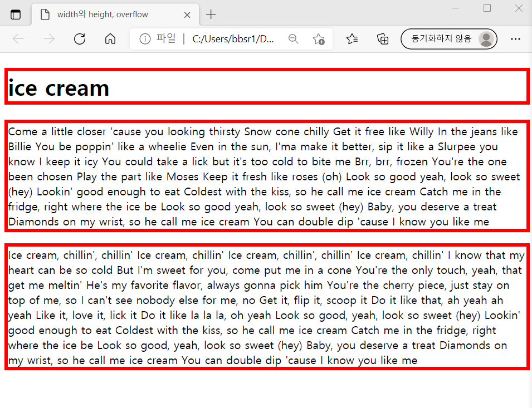Click the 'ice cream' heading

(x=267, y=86)
